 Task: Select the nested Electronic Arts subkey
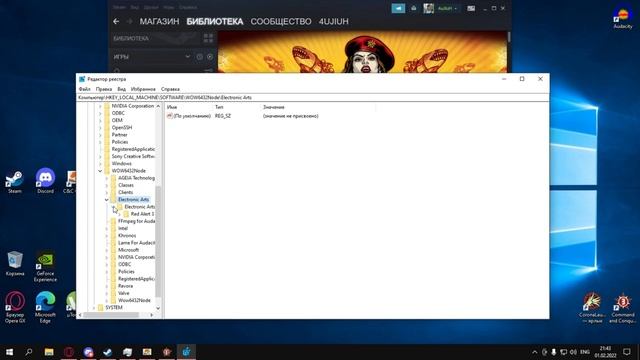coord(139,207)
